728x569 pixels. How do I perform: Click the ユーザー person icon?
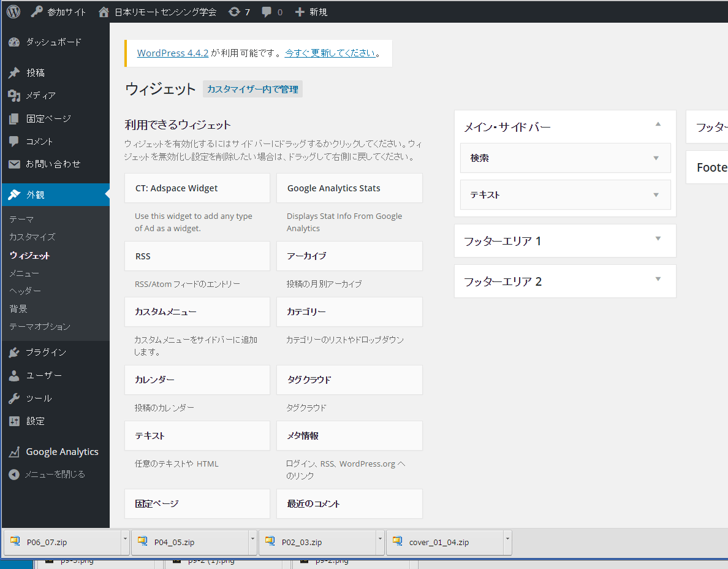[14, 375]
